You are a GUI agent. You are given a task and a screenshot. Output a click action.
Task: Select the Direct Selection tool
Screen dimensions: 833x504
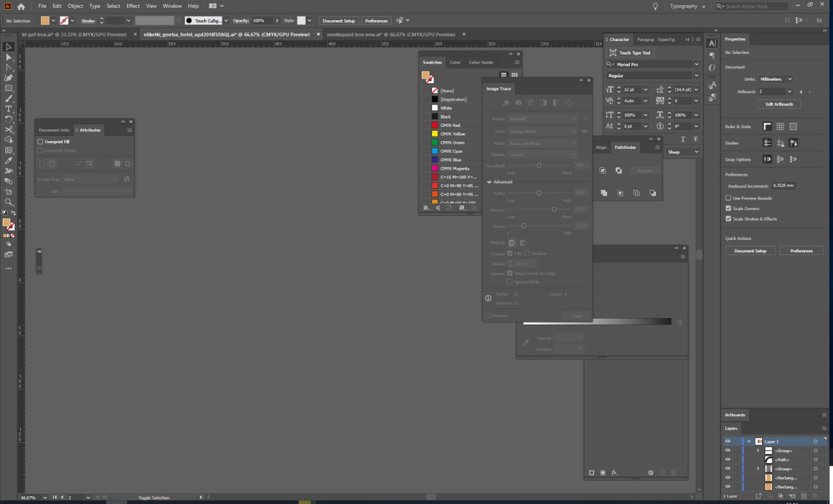[x=9, y=57]
